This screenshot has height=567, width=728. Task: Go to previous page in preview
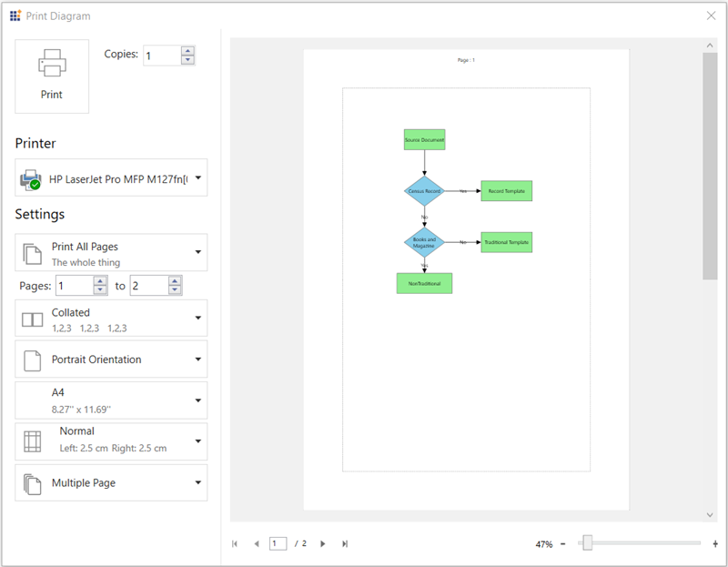point(257,543)
